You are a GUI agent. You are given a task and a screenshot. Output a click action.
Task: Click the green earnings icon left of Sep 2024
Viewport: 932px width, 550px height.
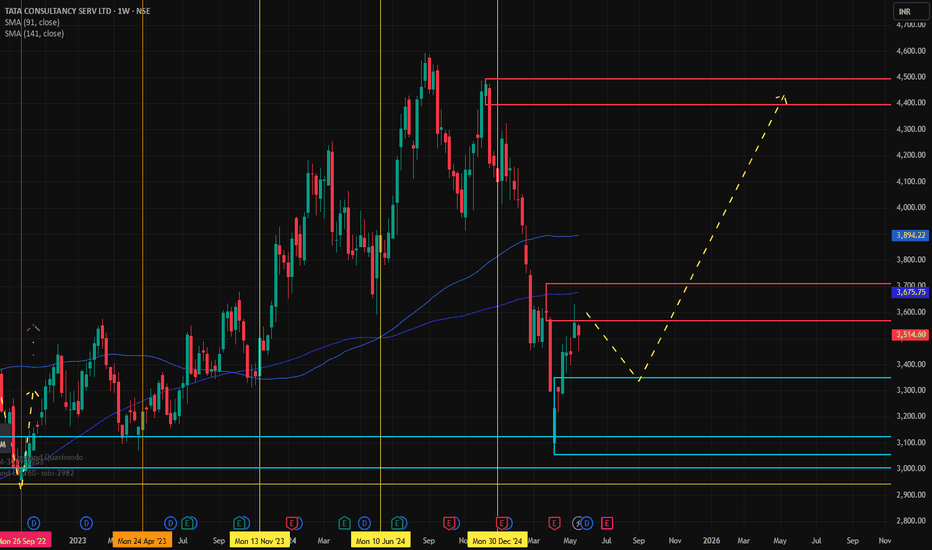coord(396,523)
